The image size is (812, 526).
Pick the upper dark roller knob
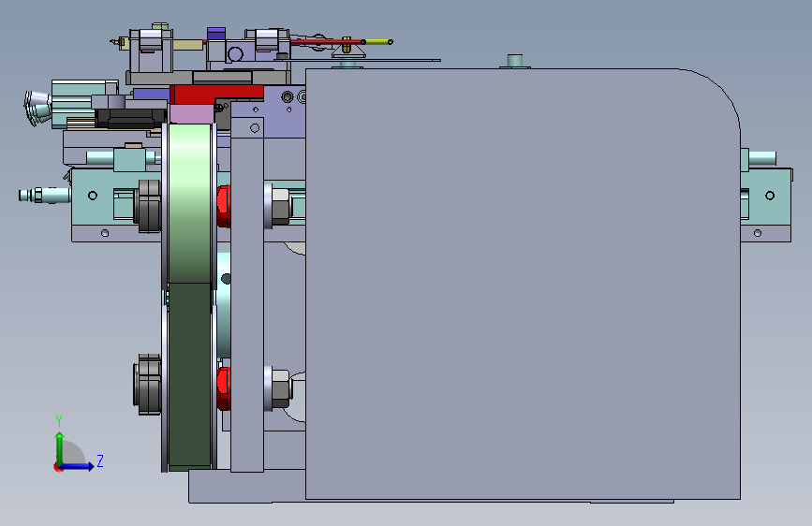click(149, 206)
